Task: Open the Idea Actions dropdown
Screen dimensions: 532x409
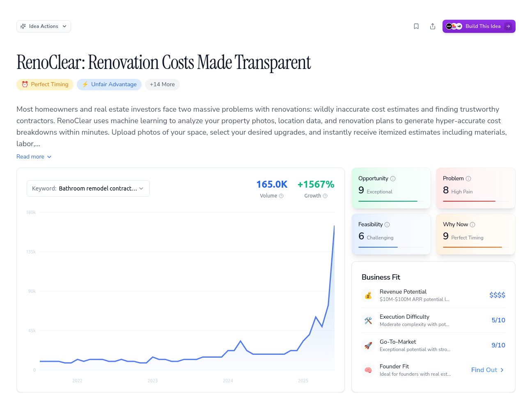Action: coord(44,26)
